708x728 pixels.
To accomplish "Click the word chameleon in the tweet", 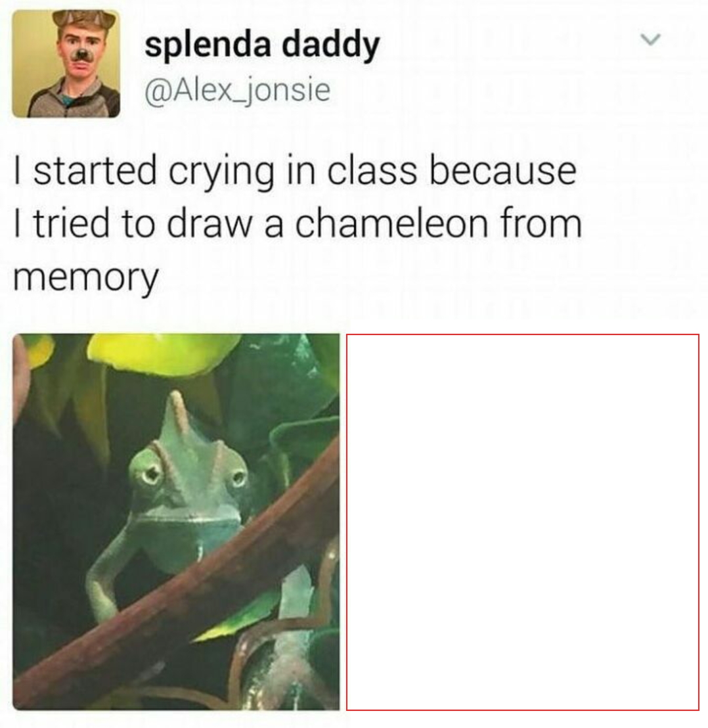I will tap(391, 223).
